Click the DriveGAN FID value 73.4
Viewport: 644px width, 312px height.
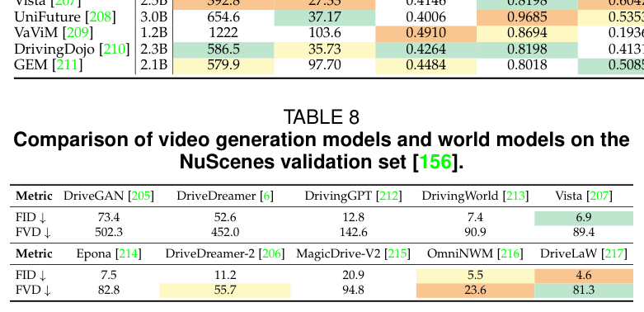(x=109, y=217)
